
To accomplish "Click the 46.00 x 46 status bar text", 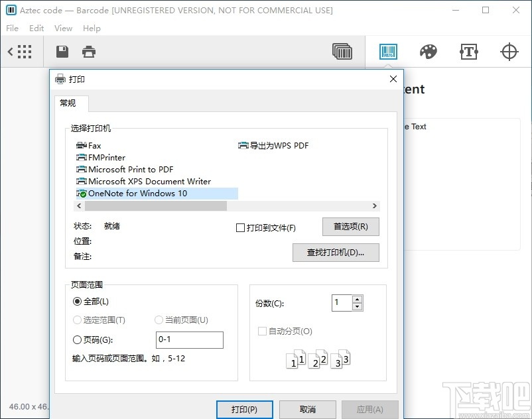I will pos(29,406).
